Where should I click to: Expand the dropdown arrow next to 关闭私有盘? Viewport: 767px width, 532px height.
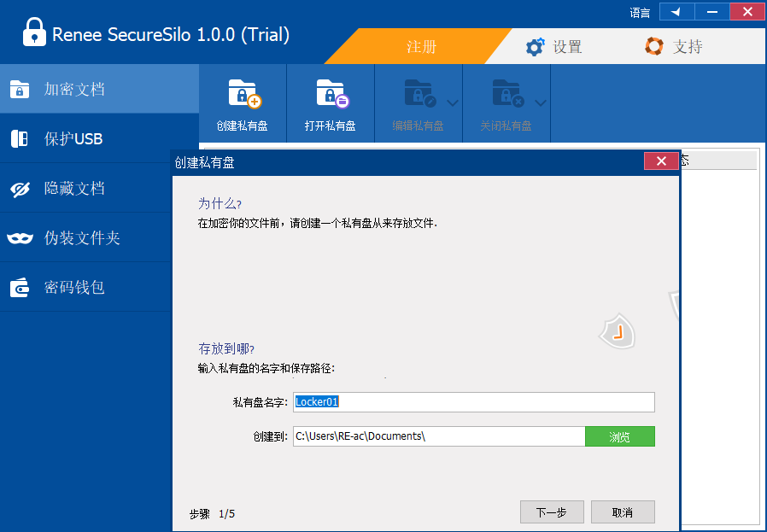541,102
